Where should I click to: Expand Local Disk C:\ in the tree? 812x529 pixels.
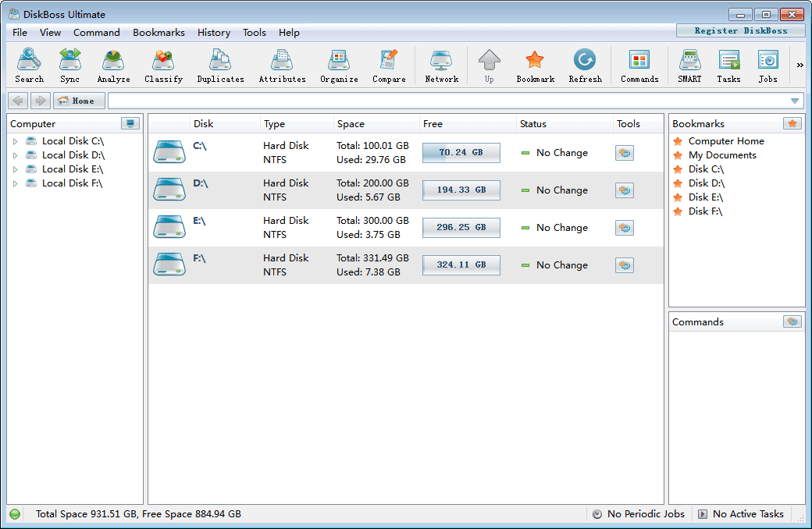(15, 140)
